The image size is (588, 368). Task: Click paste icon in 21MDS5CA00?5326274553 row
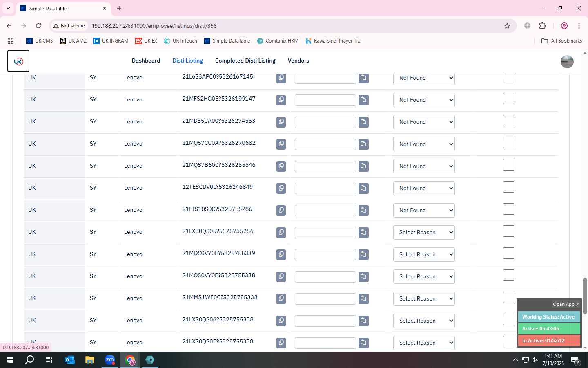click(363, 122)
